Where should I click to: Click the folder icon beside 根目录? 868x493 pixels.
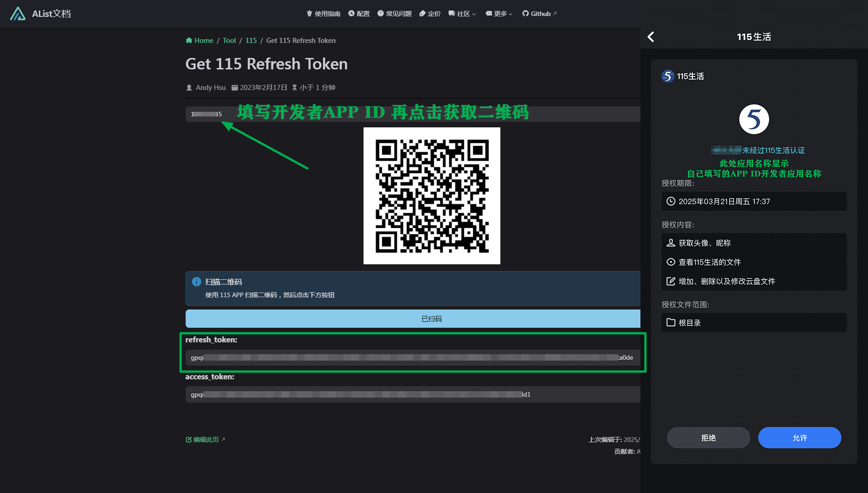pos(670,323)
